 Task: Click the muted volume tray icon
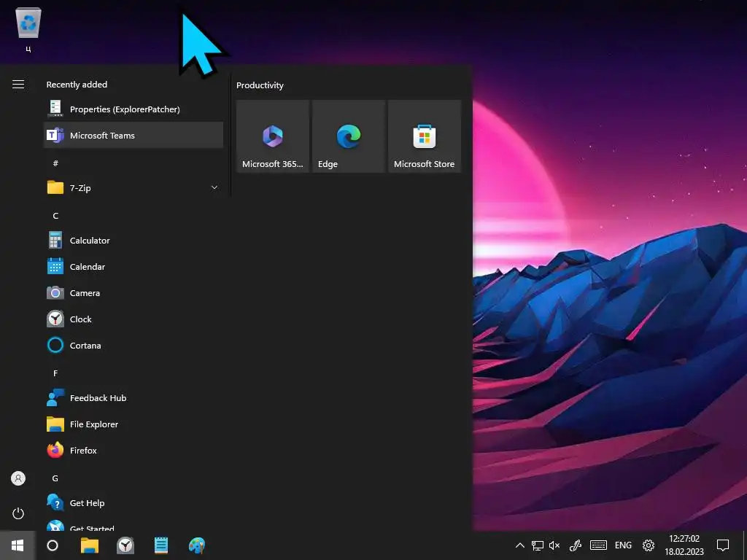[x=554, y=545]
